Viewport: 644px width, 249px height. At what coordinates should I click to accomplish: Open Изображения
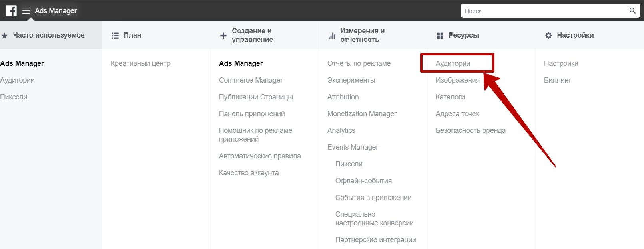(x=458, y=80)
